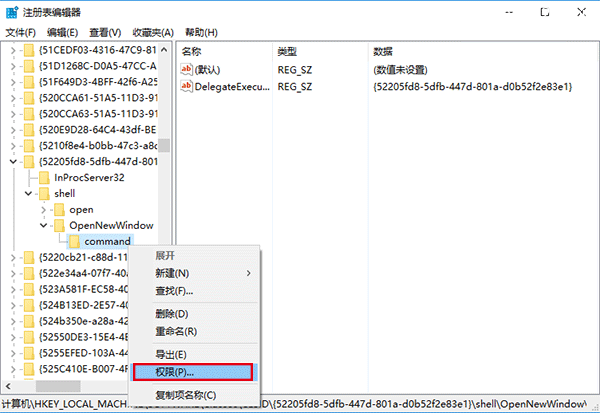600x413 pixels.
Task: Click the registry path in status bar
Action: pyautogui.click(x=294, y=404)
